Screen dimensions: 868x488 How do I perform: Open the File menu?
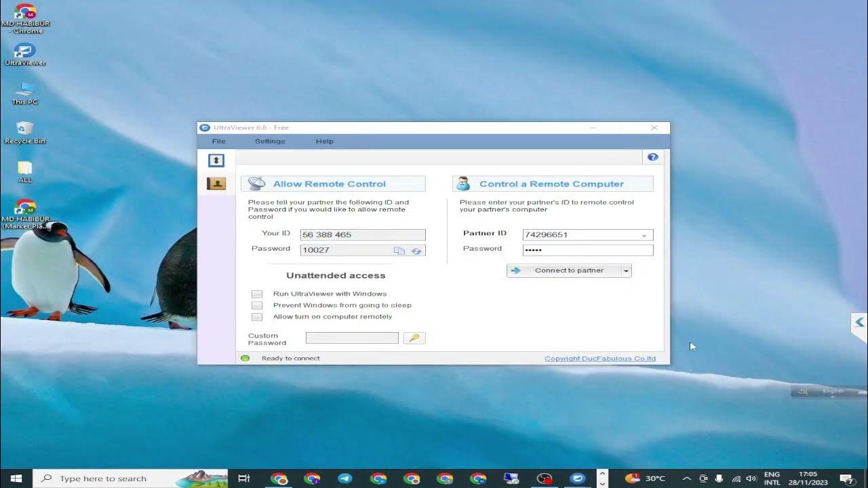pos(218,141)
